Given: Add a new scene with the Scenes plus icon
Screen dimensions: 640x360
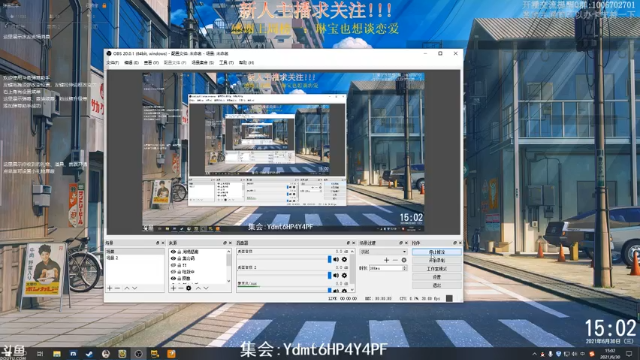Looking at the screenshot, I should point(109,288).
